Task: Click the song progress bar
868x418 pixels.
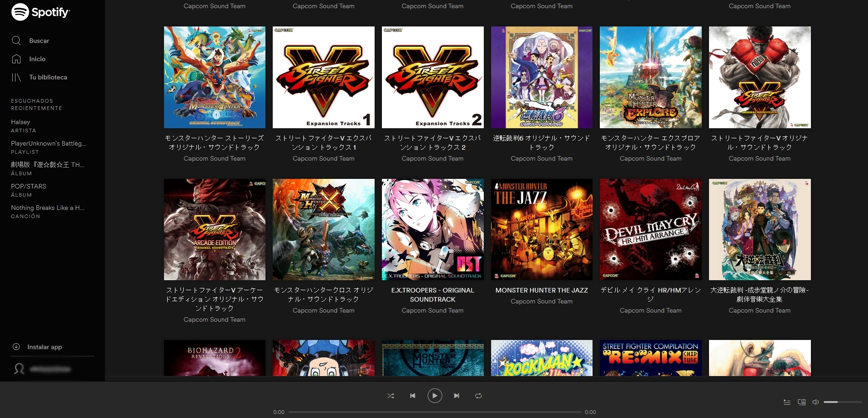Action: point(434,412)
